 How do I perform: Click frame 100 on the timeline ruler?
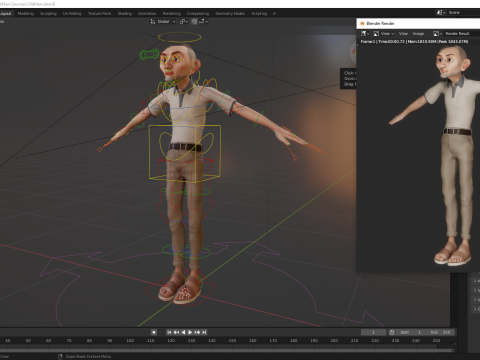click(130, 341)
